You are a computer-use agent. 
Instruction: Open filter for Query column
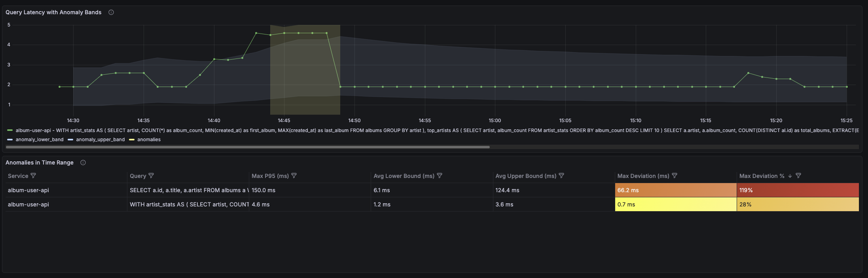tap(151, 176)
